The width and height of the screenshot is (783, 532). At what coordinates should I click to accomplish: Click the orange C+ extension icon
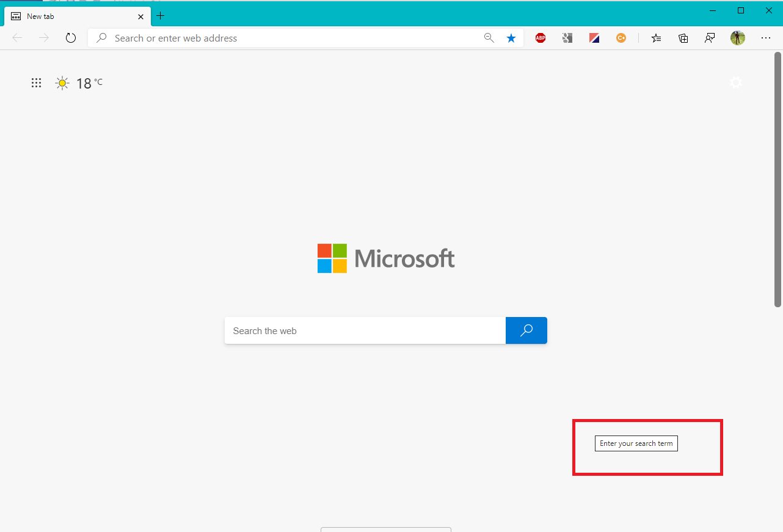coord(621,37)
